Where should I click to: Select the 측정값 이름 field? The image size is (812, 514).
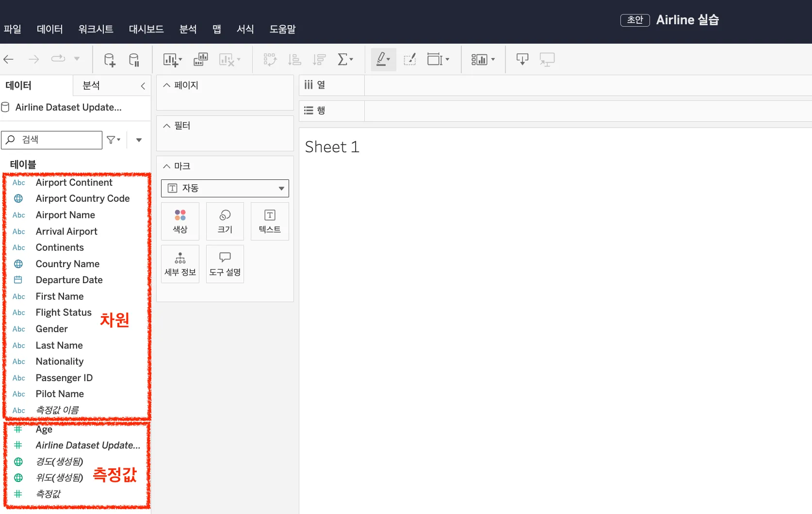coord(57,410)
